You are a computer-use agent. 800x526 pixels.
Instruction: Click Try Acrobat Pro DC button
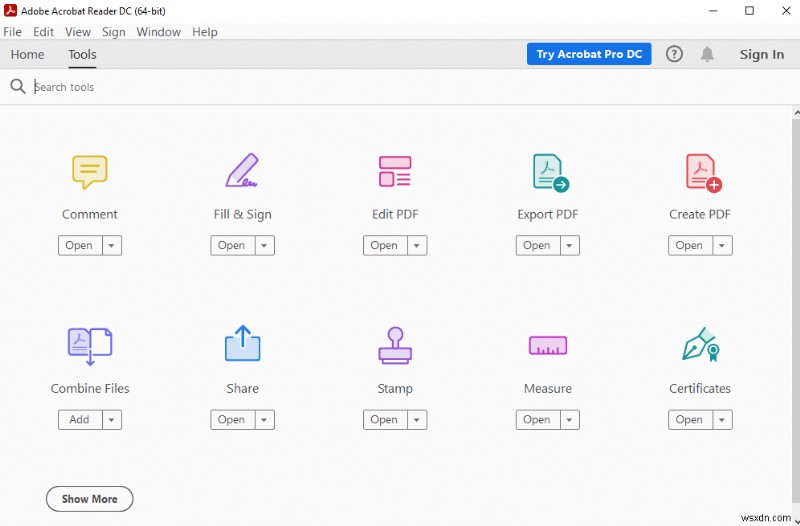[589, 54]
